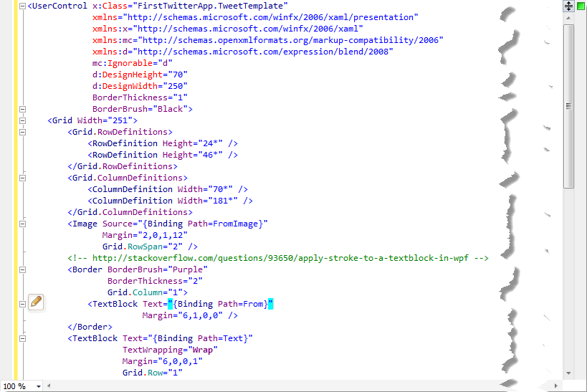Click the BorderBrush="Black" attribute
This screenshot has width=587, height=392.
coord(140,109)
